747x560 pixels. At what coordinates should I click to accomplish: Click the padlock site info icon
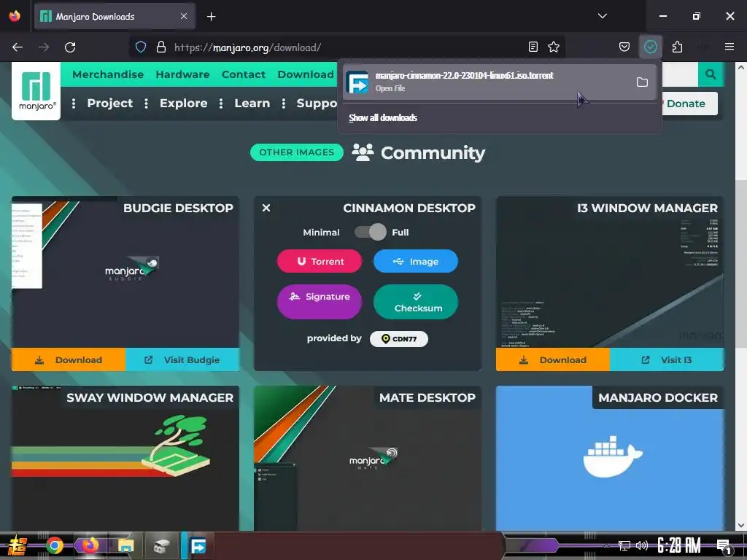point(161,47)
